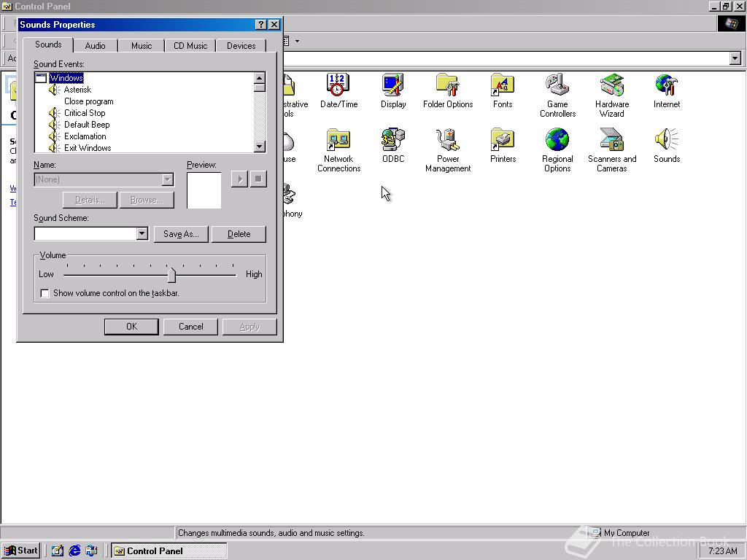Click the Details button

point(90,200)
